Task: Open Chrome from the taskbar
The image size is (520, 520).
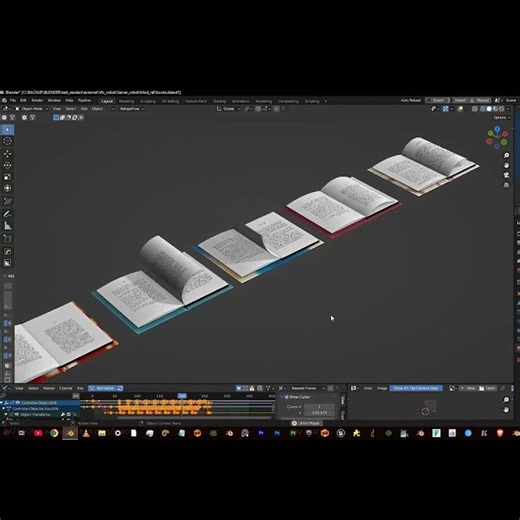Action: pos(54,433)
